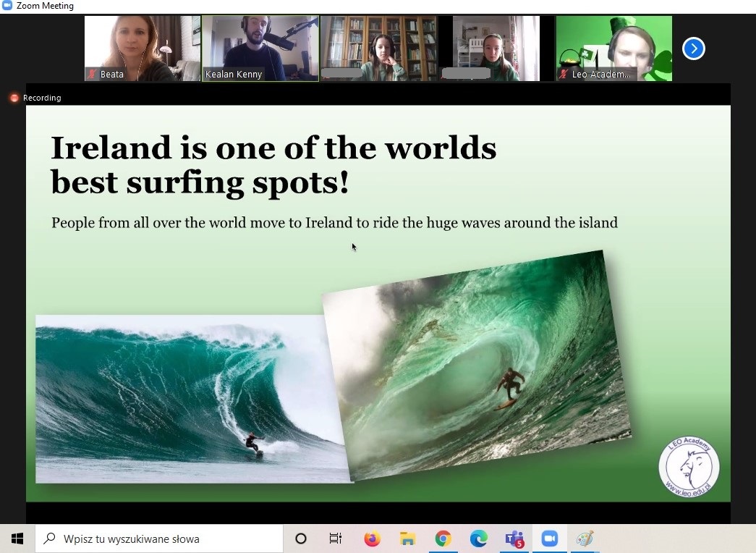The image size is (756, 553).
Task: Open File Explorer from the taskbar
Action: (x=407, y=539)
